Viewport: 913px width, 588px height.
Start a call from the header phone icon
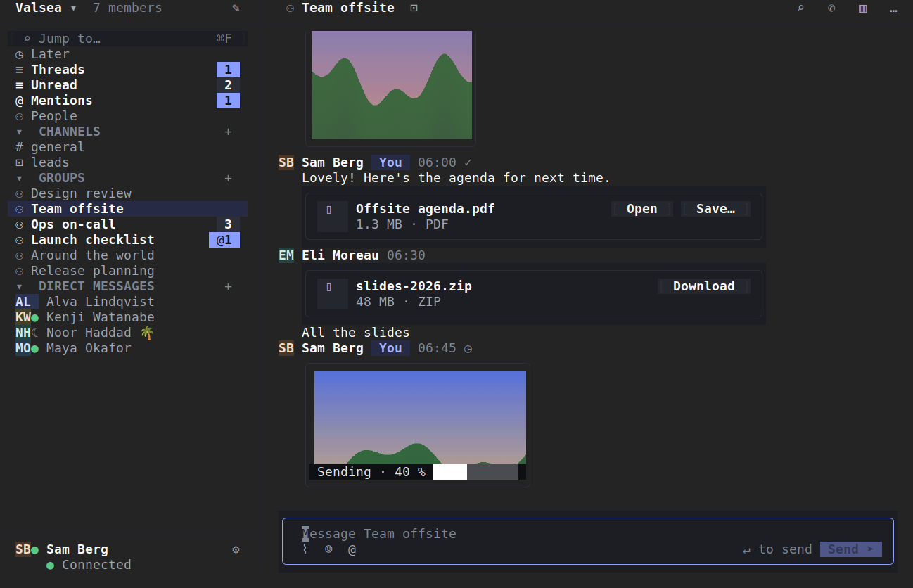pos(831,8)
